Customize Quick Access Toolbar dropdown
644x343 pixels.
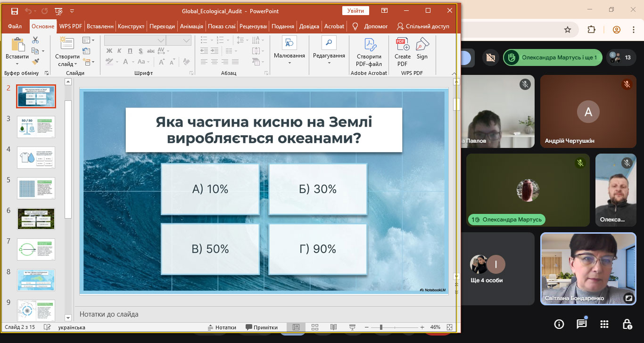[x=72, y=11]
